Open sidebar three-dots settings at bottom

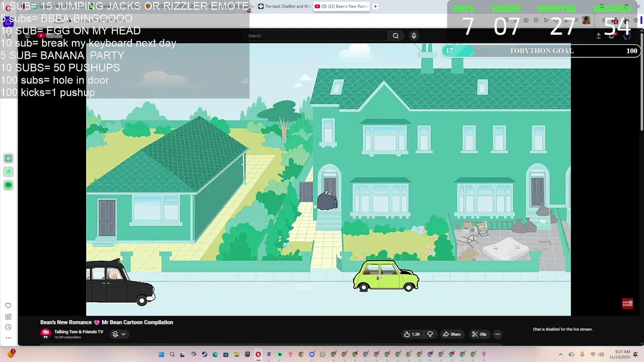click(9, 338)
